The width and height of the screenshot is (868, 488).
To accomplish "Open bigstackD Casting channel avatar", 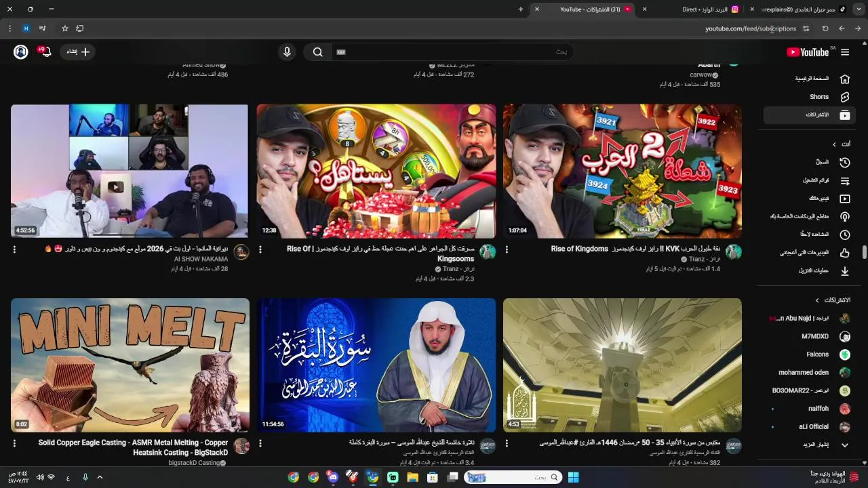I will pyautogui.click(x=241, y=446).
